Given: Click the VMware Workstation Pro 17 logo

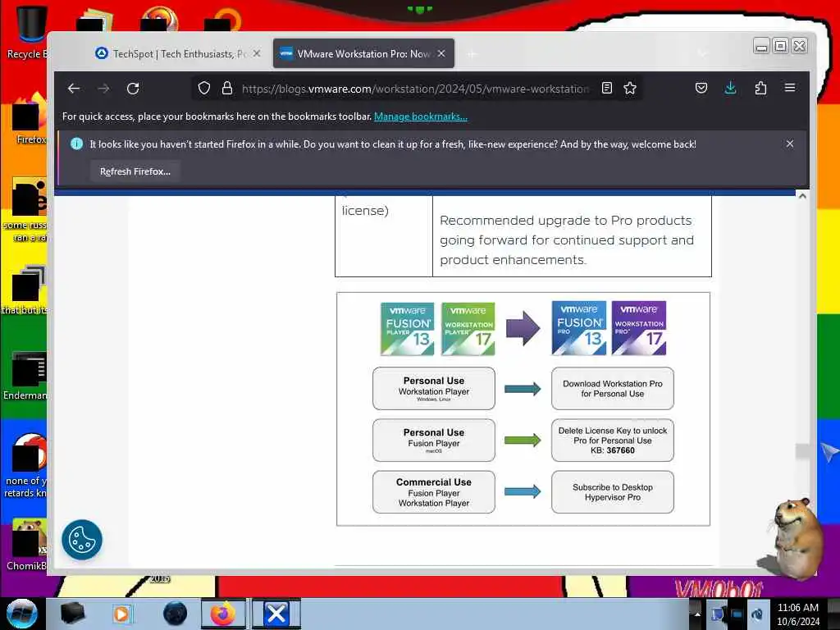Looking at the screenshot, I should tap(639, 328).
